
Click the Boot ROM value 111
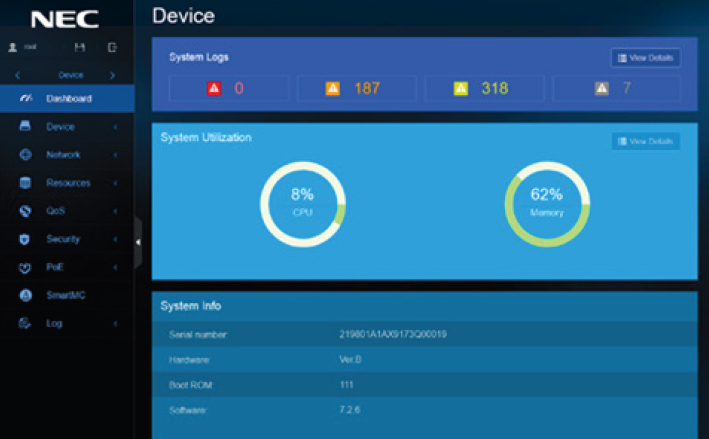point(346,385)
